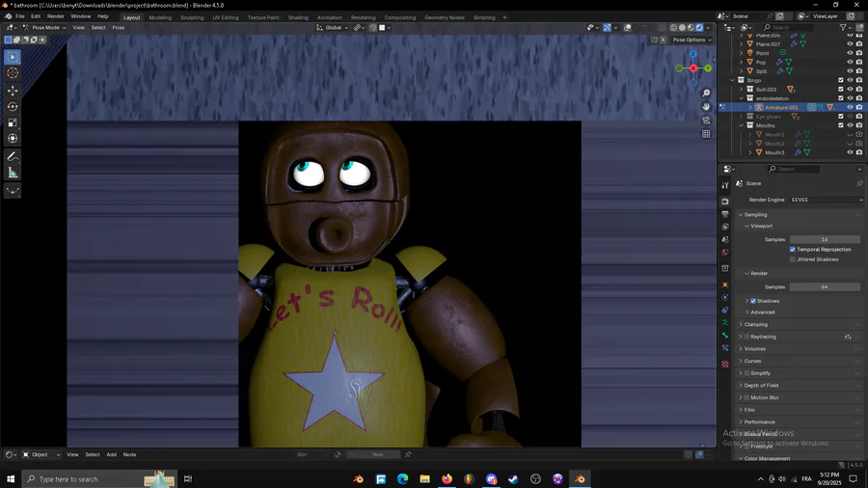Image resolution: width=868 pixels, height=488 pixels.
Task: Open the Object properties tab
Action: click(x=725, y=285)
